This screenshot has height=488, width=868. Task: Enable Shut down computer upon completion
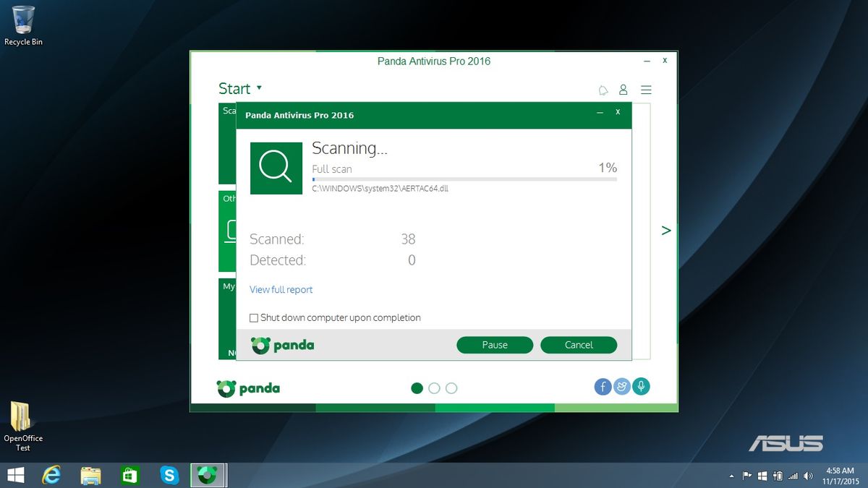pos(254,318)
